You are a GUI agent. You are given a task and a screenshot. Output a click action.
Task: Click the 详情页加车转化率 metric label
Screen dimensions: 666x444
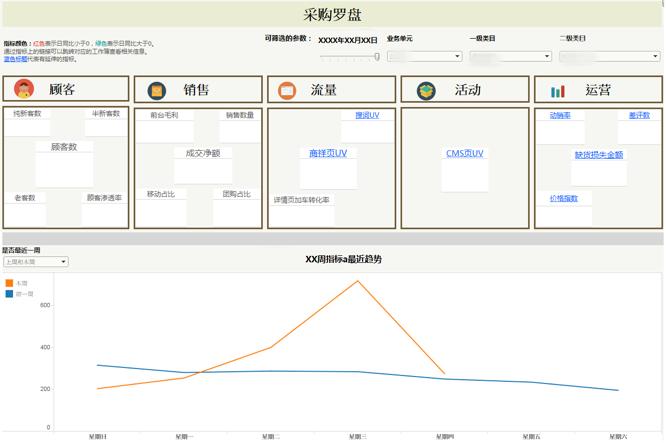[x=302, y=200]
